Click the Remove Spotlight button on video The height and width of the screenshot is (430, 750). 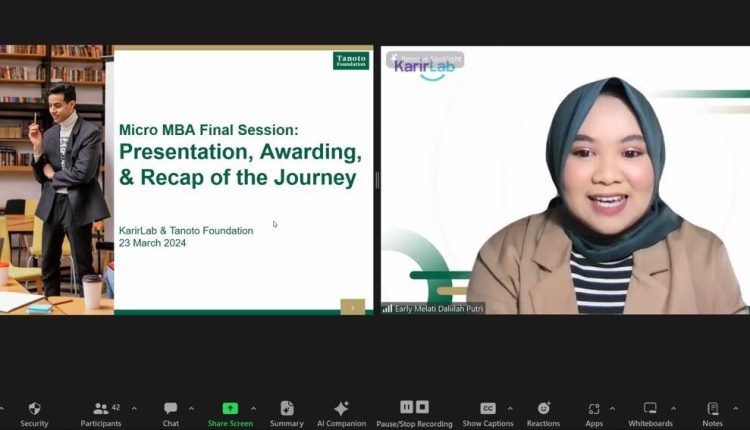(x=425, y=59)
